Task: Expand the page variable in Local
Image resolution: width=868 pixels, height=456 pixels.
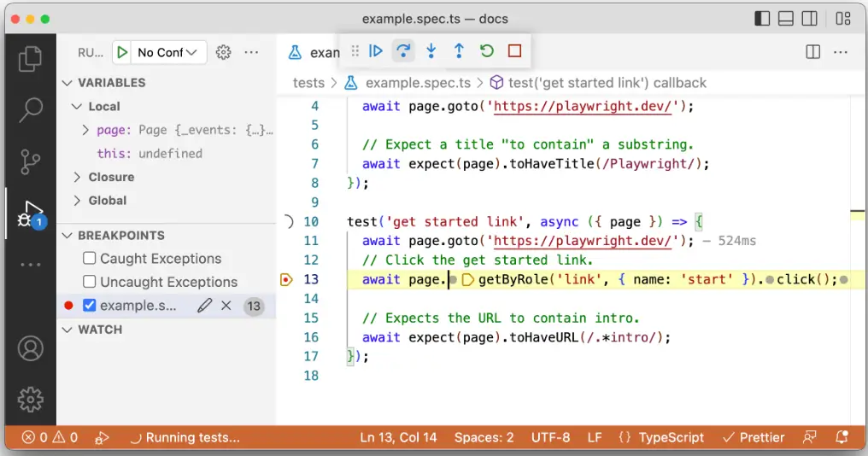Action: [x=85, y=131]
